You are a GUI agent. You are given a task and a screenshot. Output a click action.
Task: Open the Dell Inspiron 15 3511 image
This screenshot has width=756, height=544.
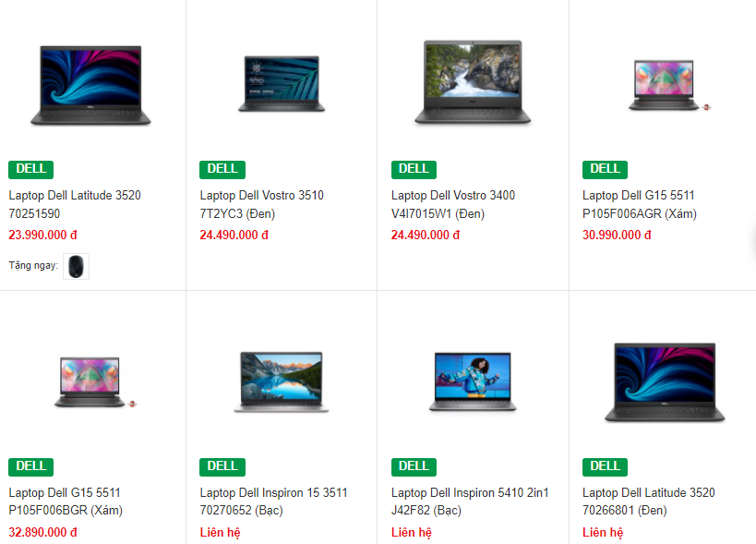click(282, 382)
